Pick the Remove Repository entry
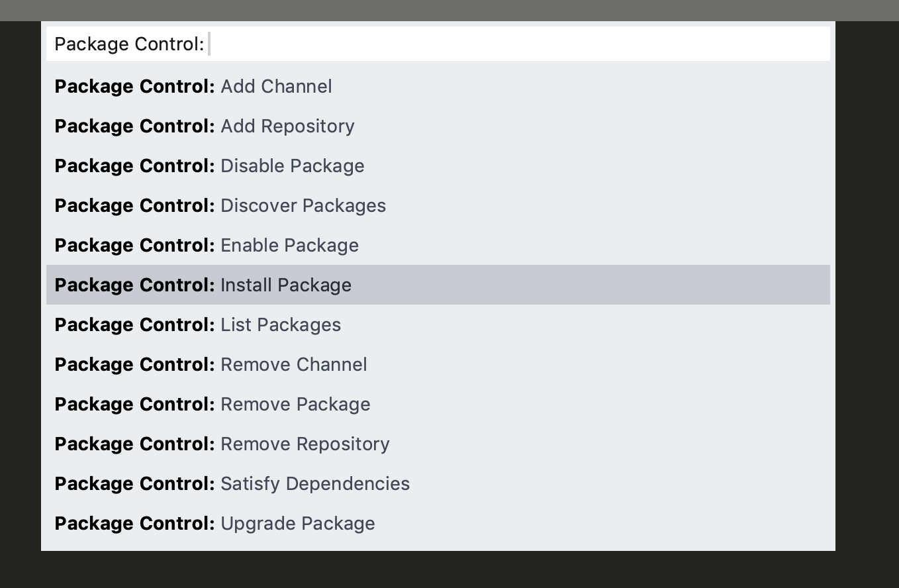The image size is (899, 588). [438, 444]
